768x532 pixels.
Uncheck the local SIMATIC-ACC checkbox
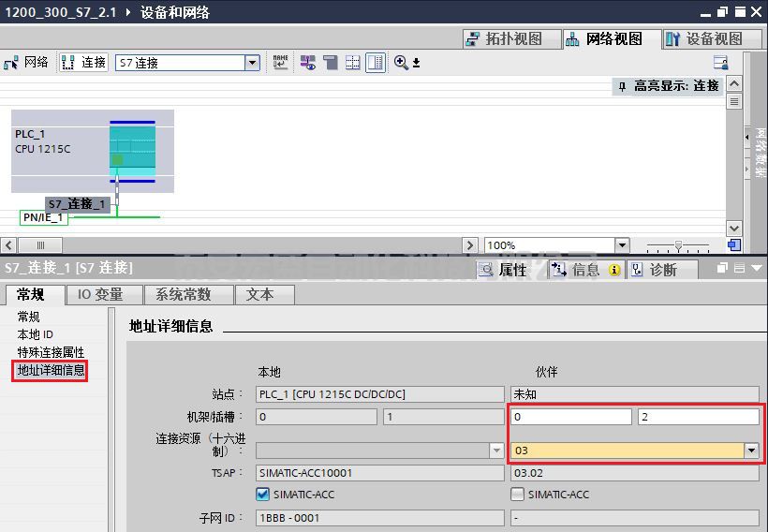263,494
